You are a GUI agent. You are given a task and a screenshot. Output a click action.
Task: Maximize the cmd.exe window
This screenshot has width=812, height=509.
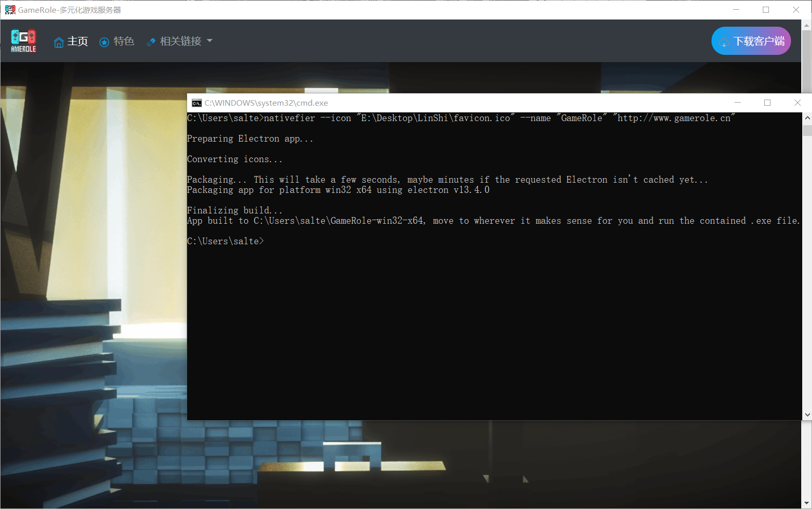click(x=767, y=103)
